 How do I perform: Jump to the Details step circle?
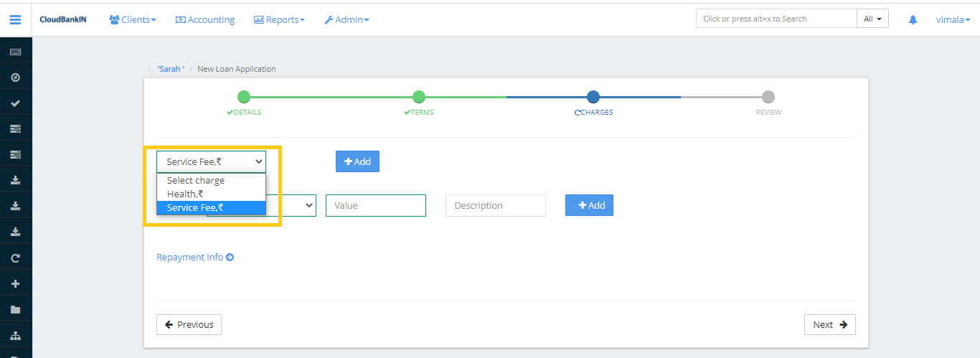(244, 97)
